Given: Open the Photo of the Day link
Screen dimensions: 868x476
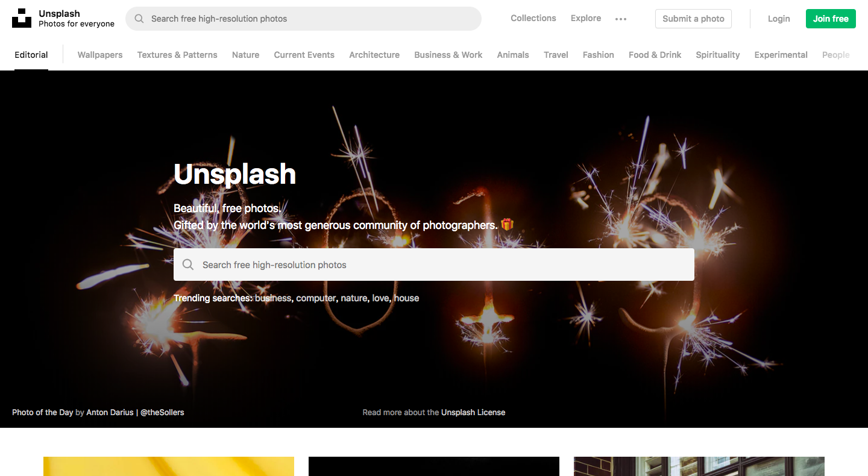Looking at the screenshot, I should click(43, 413).
